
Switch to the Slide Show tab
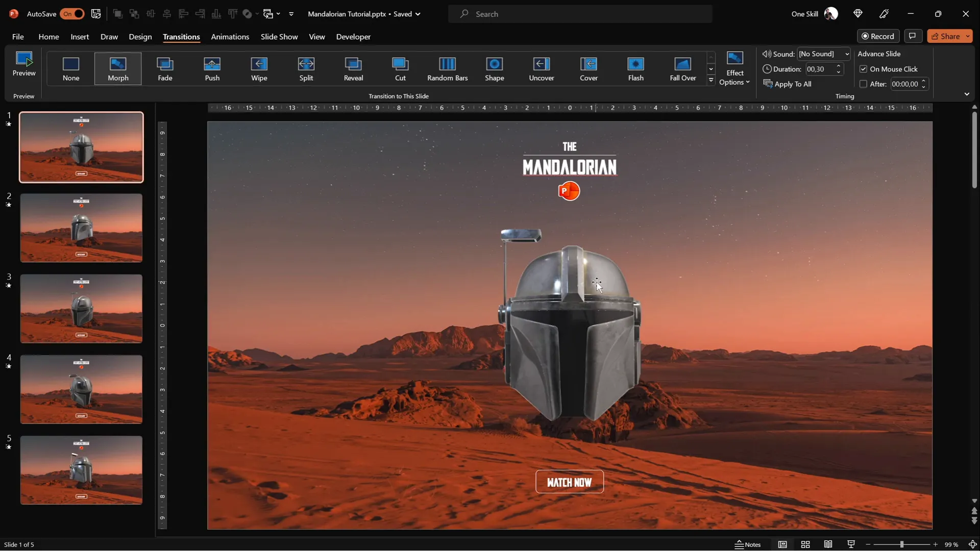coord(279,37)
